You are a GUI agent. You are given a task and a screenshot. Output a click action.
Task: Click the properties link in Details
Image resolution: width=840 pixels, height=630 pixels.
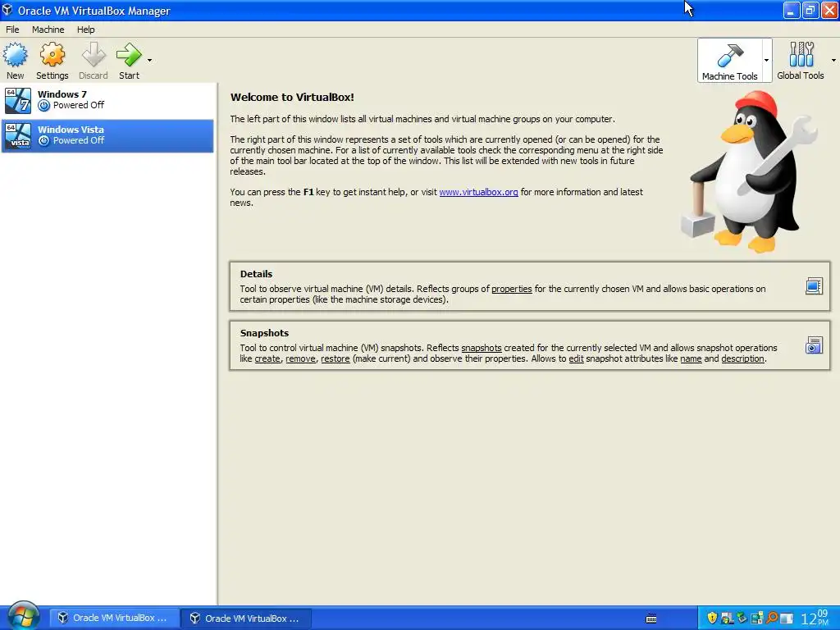[x=512, y=290]
